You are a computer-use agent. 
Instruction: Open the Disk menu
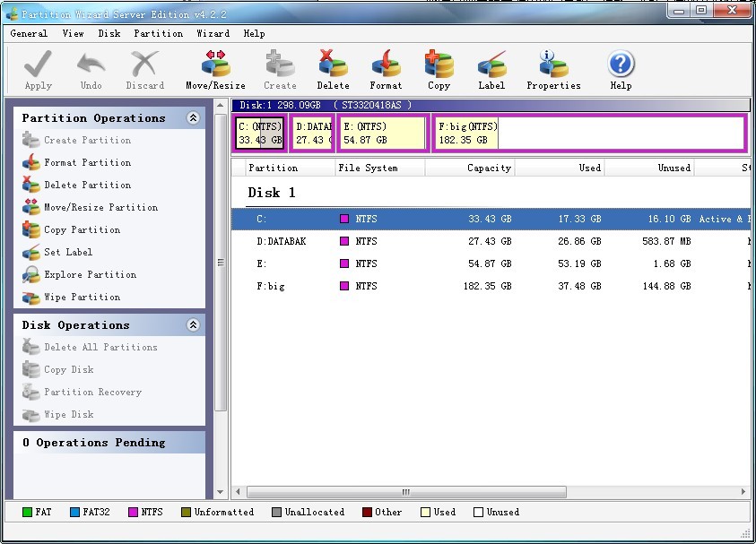coord(109,33)
